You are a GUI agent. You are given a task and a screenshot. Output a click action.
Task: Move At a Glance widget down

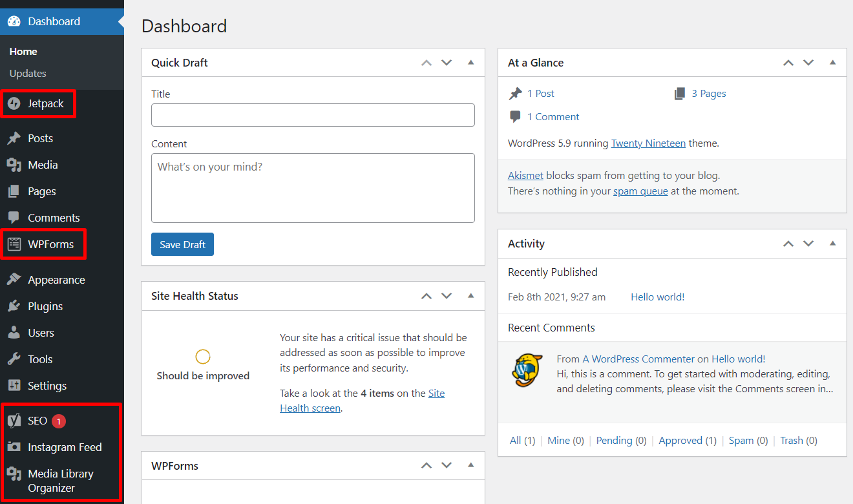(808, 63)
